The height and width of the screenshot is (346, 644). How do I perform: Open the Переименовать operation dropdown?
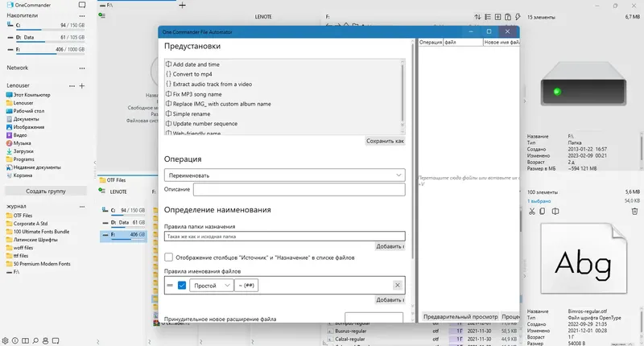click(x=285, y=175)
